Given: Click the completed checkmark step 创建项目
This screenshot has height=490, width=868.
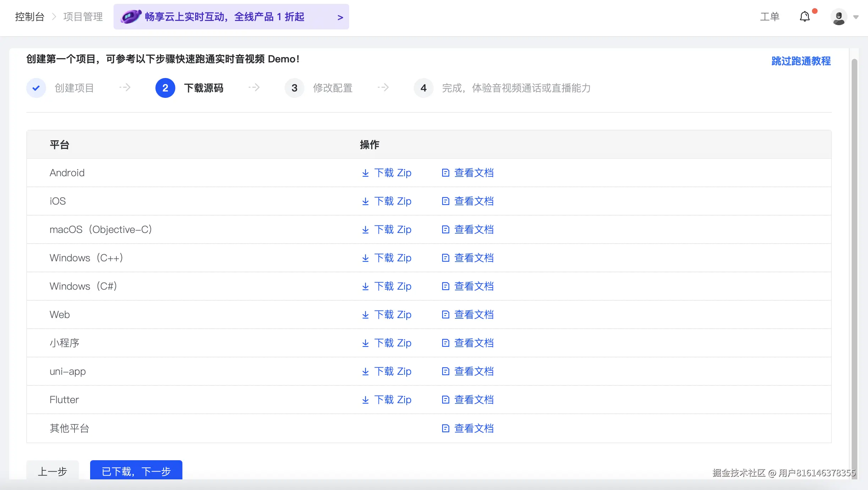Looking at the screenshot, I should (x=36, y=88).
